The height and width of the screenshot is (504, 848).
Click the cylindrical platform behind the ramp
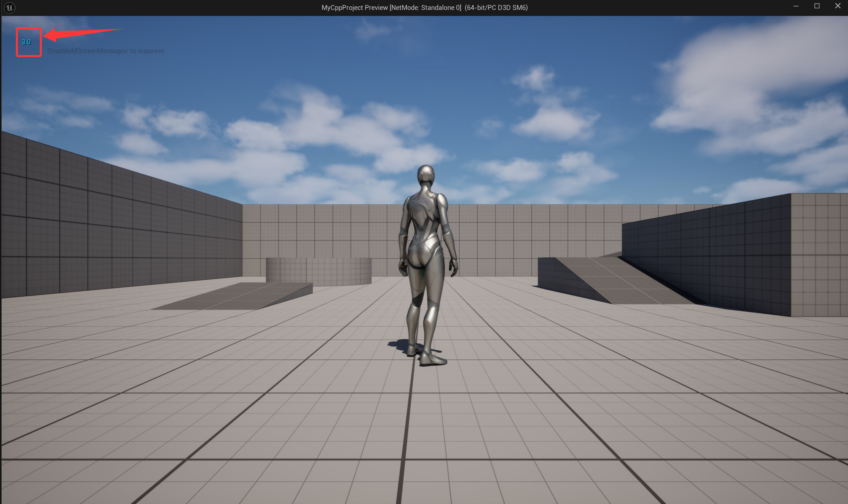[318, 270]
